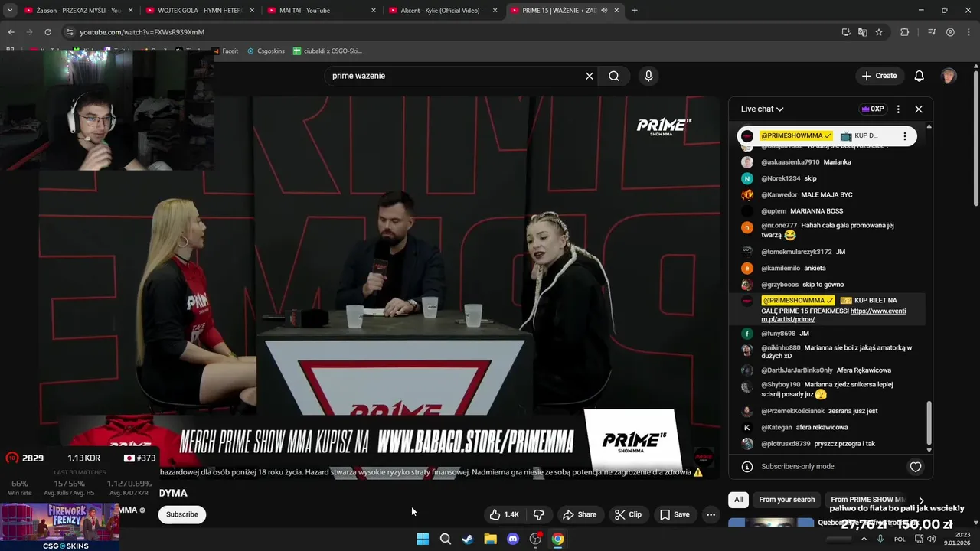This screenshot has height=551, width=980.
Task: Open the Csgoskins bookmark
Action: [x=266, y=51]
